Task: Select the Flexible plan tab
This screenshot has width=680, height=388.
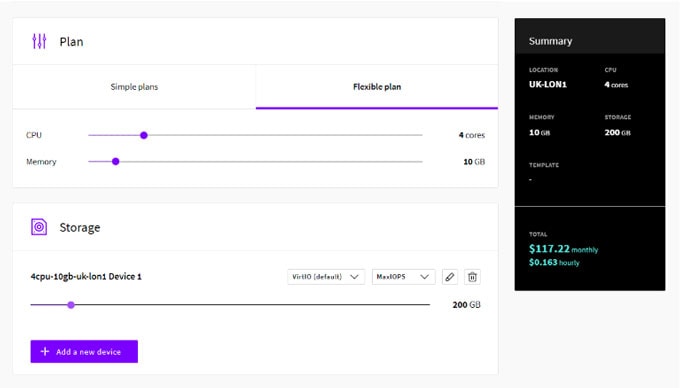Action: [377, 87]
